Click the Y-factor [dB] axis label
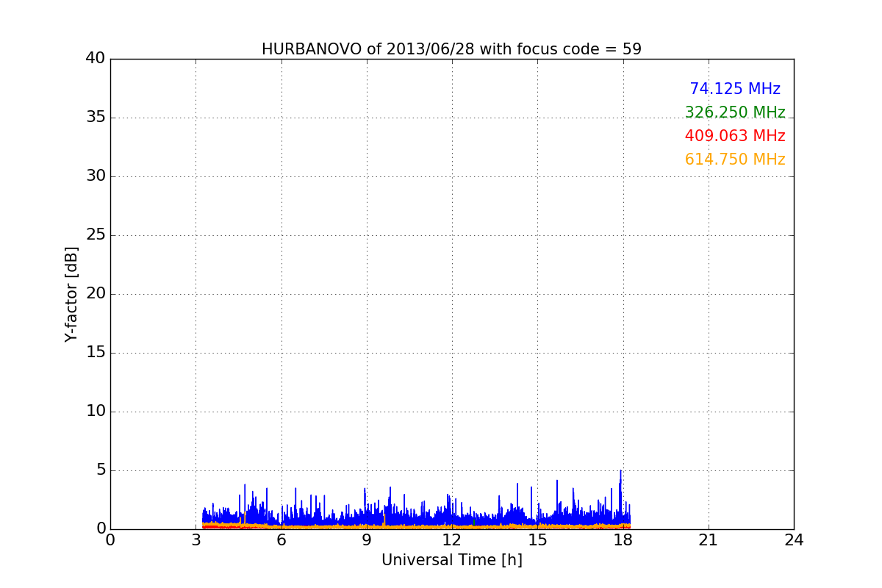The width and height of the screenshot is (882, 588). (x=71, y=294)
